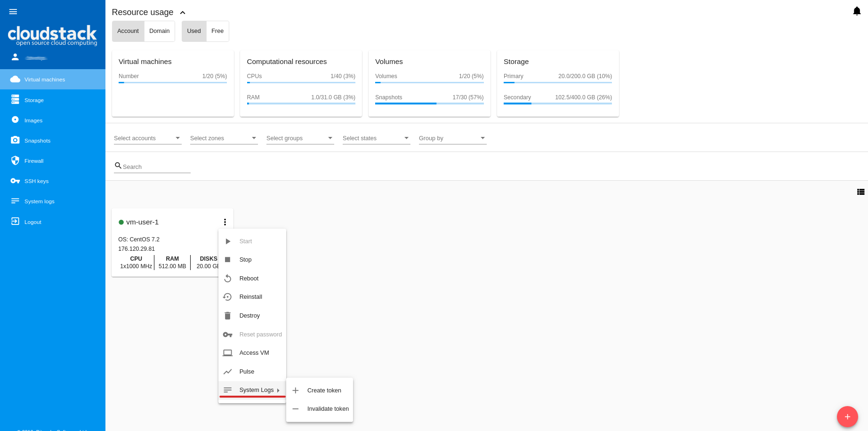Choose Reboot from the VM menu
868x431 pixels.
tap(252, 279)
